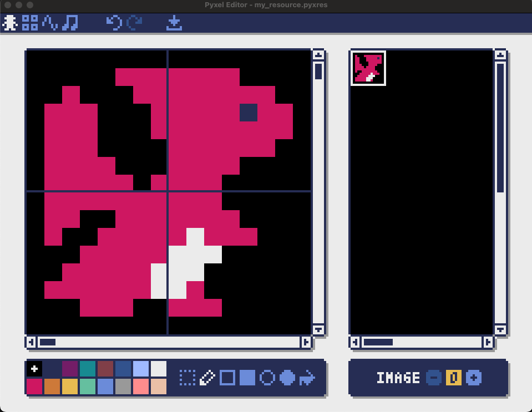Pick the peach color swatch
Viewport: 532px width, 412px height.
coord(159,386)
